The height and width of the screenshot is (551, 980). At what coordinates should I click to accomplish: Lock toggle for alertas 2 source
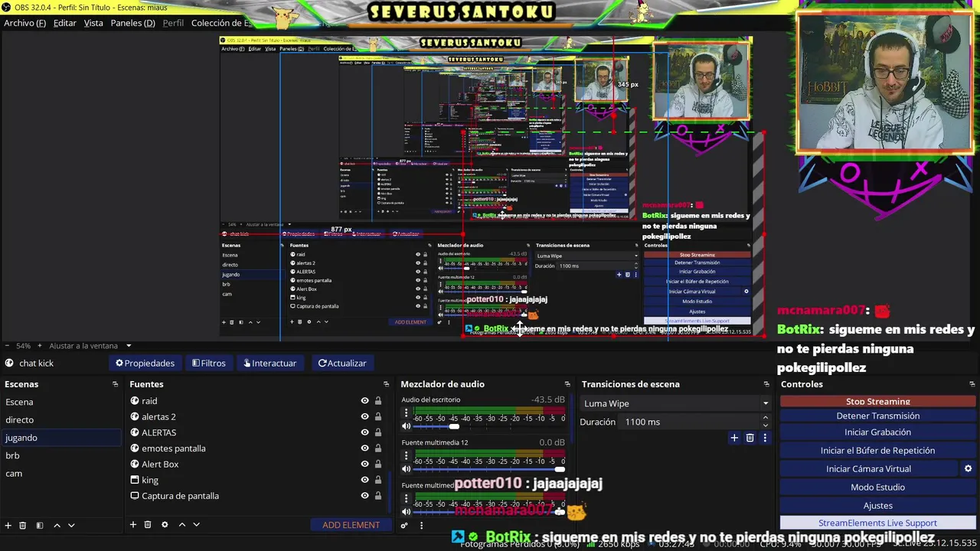coord(377,416)
